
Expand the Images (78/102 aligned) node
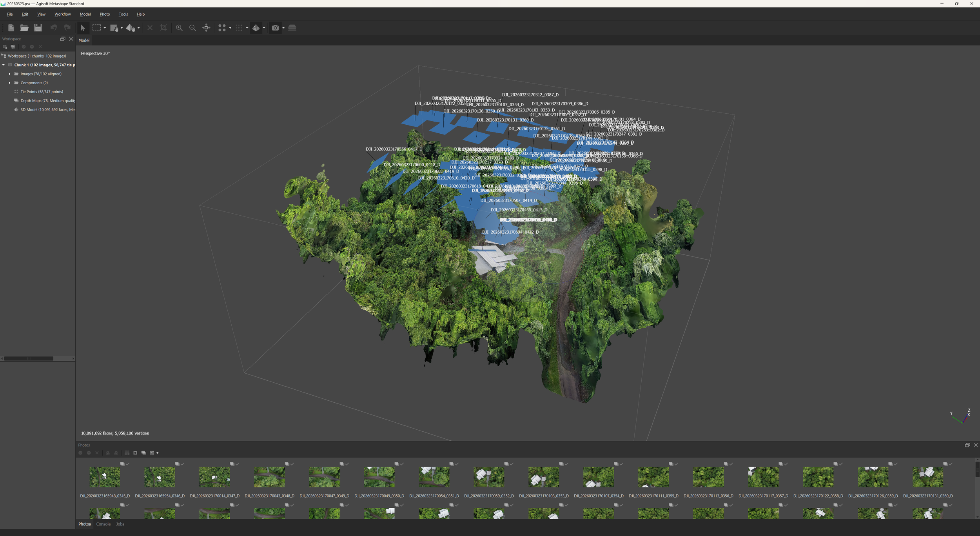pos(9,74)
